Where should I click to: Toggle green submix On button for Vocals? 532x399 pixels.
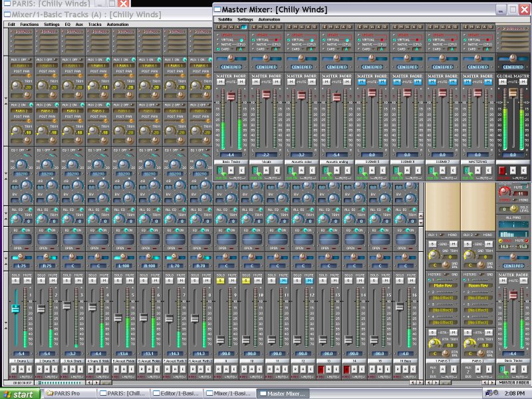[x=256, y=171]
